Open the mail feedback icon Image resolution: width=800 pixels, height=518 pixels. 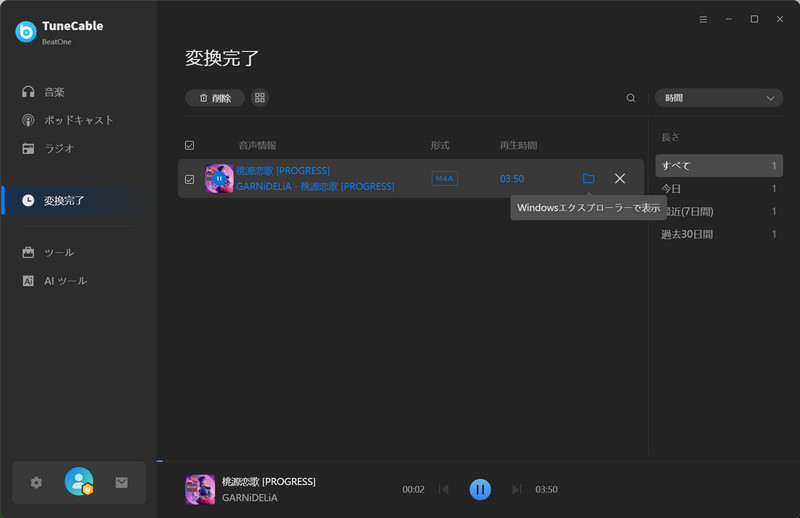pyautogui.click(x=121, y=482)
